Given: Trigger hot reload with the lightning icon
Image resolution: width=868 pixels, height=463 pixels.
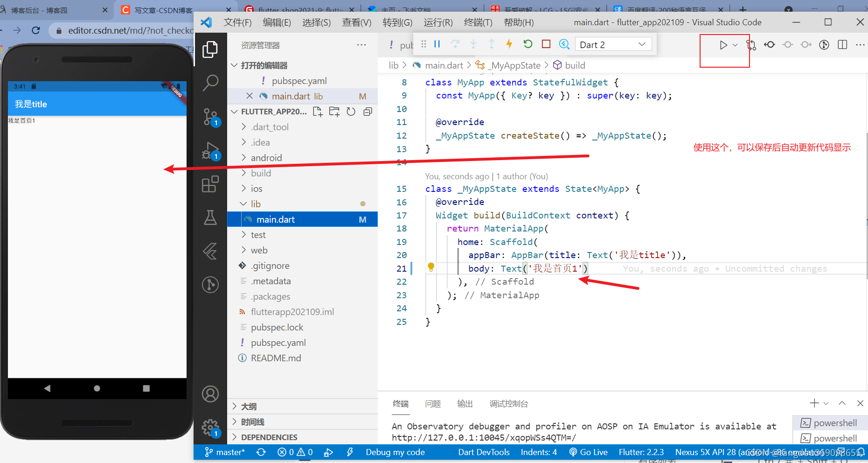Looking at the screenshot, I should click(x=509, y=44).
